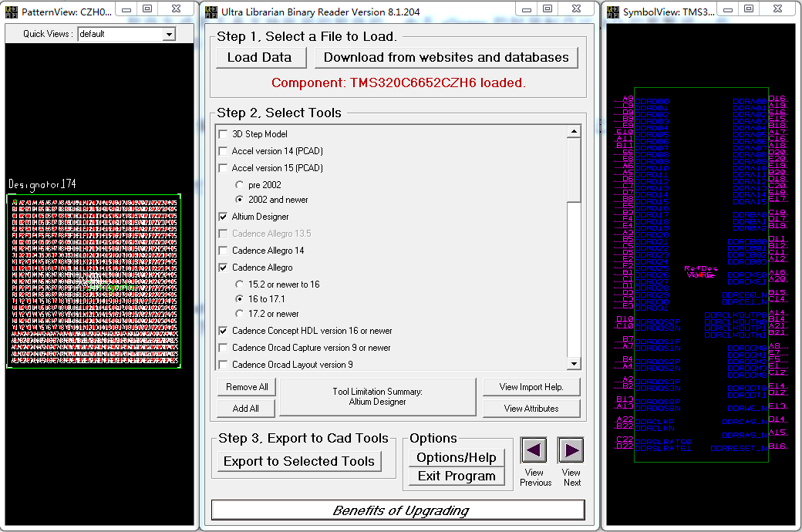
Task: Click Download from websites and databases
Action: click(446, 57)
